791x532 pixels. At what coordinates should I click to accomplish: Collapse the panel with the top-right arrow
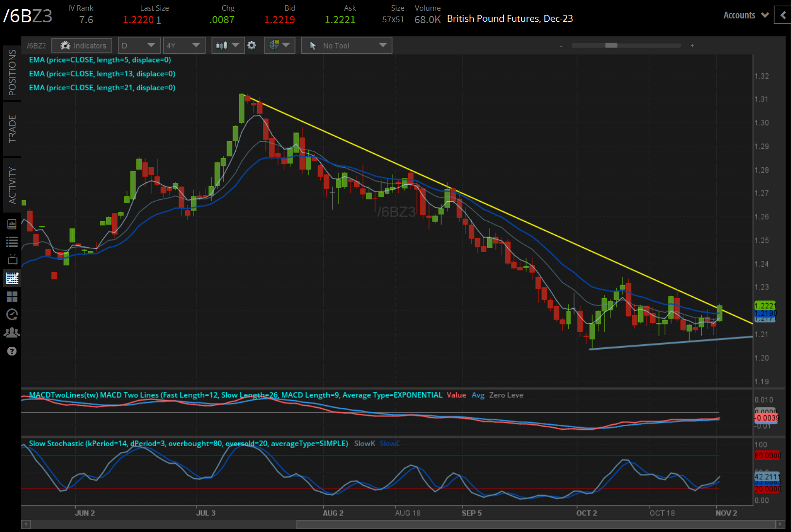point(783,15)
